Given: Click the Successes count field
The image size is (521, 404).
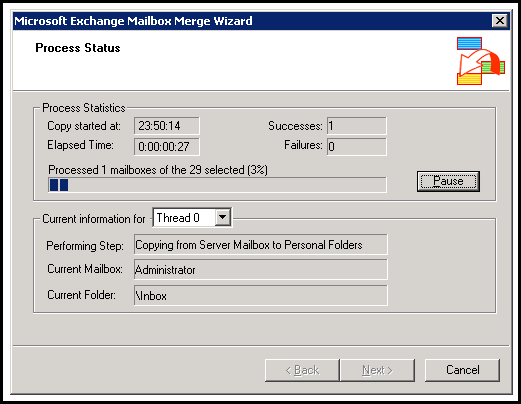Looking at the screenshot, I should coord(357,126).
